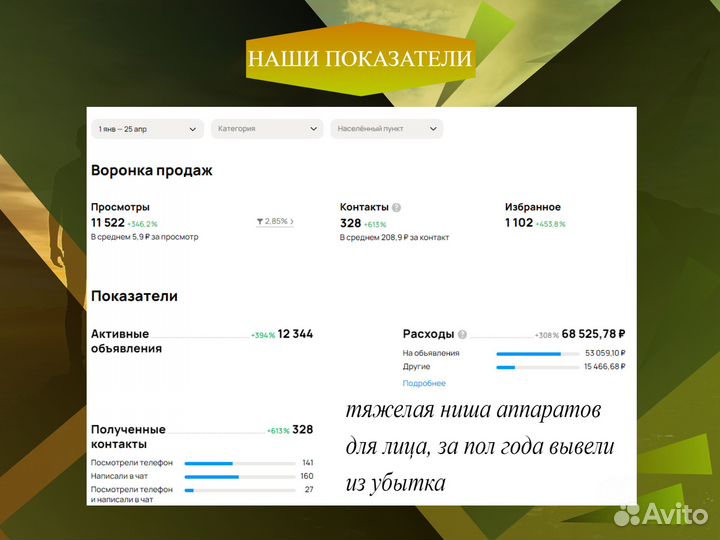The width and height of the screenshot is (720, 540).
Task: Open the 'Категория' dropdown
Action: (267, 129)
